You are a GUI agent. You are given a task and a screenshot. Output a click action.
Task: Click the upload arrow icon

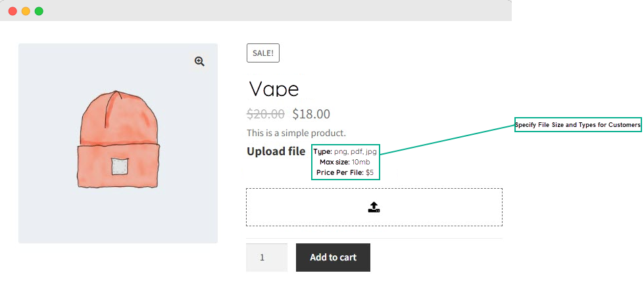[x=374, y=207]
